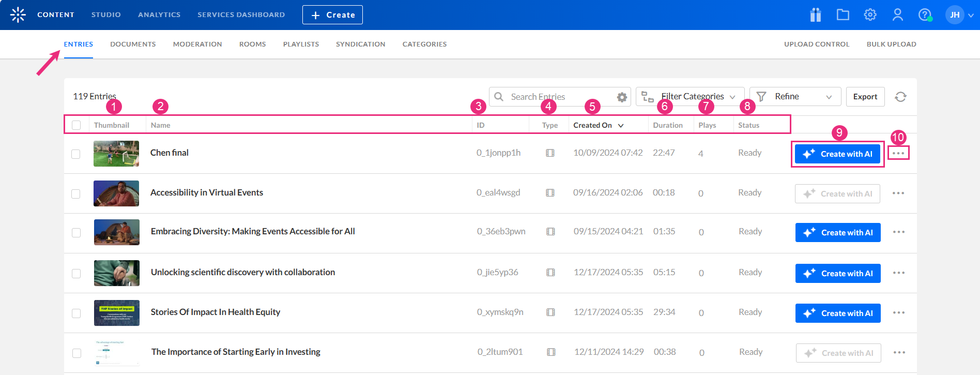980x375 pixels.
Task: Open more actions for Chen final
Action: (898, 154)
